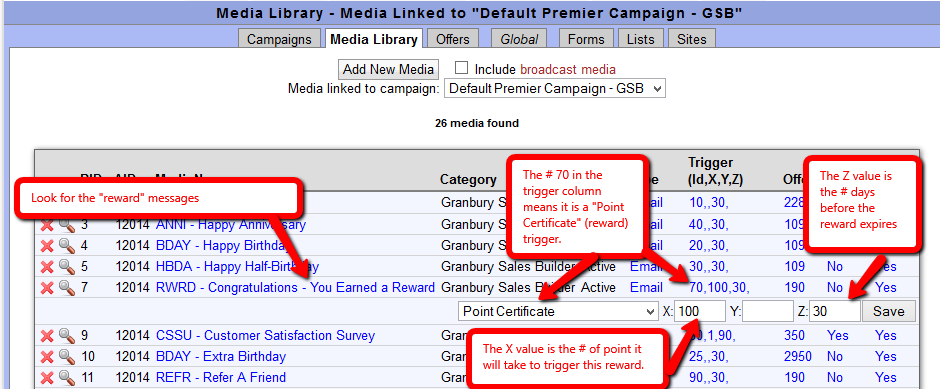Open REFR - Refer A Friend link
The width and height of the screenshot is (940, 389).
coord(221,378)
